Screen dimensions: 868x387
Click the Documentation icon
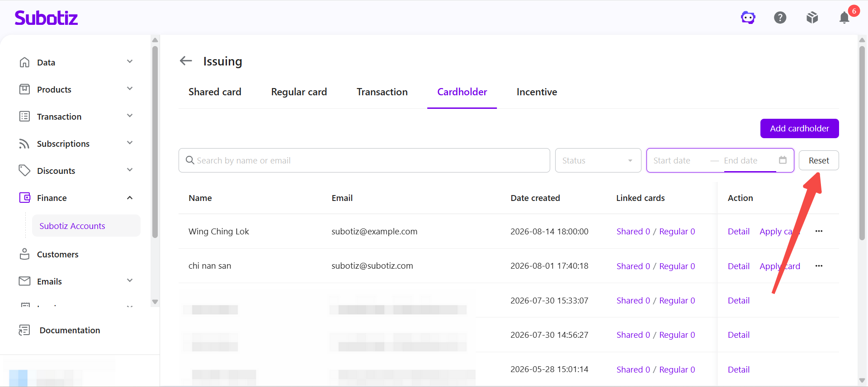(x=24, y=330)
